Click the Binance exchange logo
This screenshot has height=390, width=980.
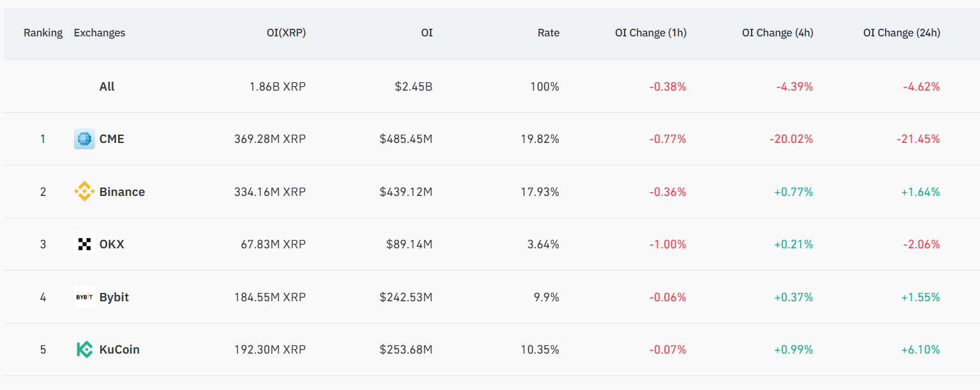pos(85,191)
